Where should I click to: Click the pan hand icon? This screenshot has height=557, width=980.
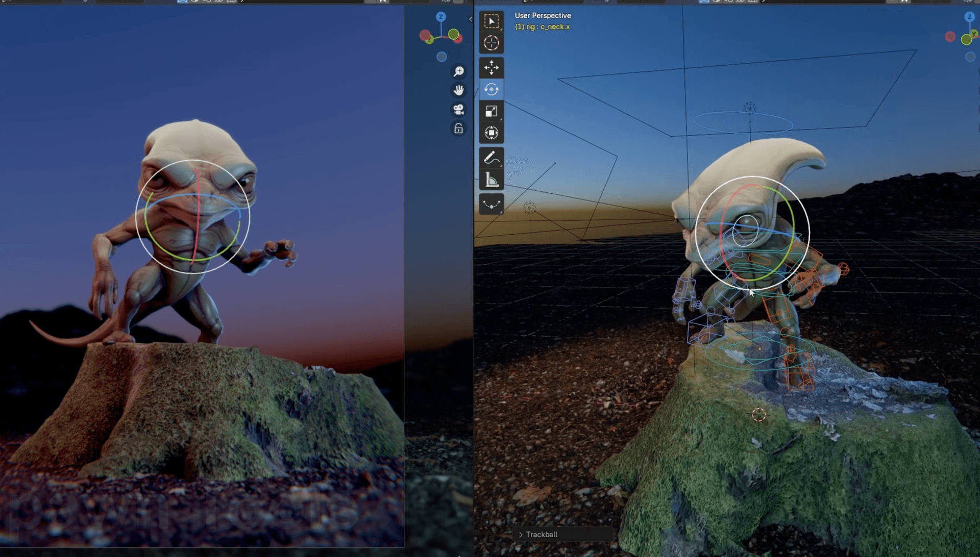[x=458, y=90]
